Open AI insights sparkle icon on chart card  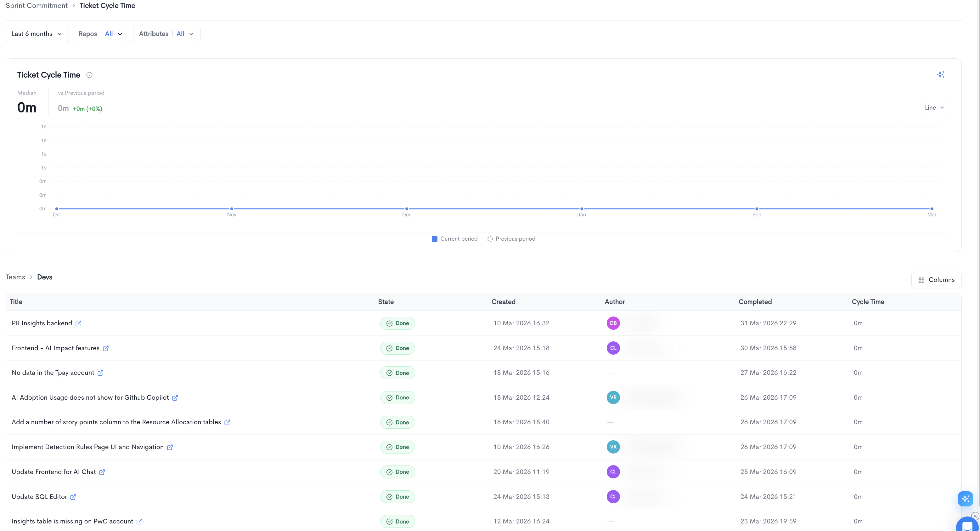[x=940, y=75]
